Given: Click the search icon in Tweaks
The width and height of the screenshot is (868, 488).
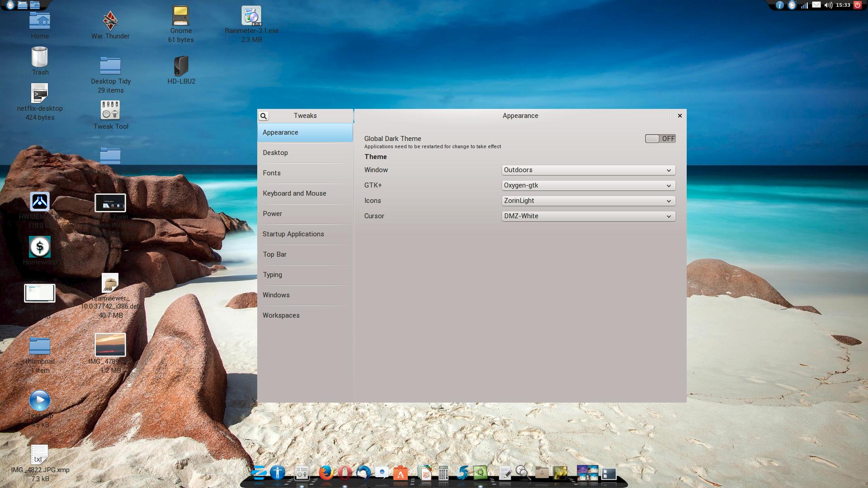Looking at the screenshot, I should click(264, 116).
